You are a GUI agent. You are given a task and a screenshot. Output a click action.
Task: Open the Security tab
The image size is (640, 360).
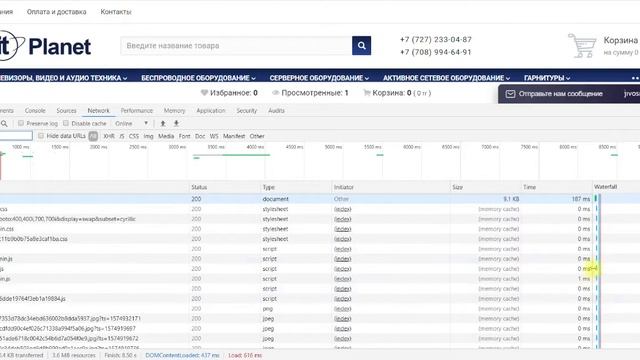[247, 111]
